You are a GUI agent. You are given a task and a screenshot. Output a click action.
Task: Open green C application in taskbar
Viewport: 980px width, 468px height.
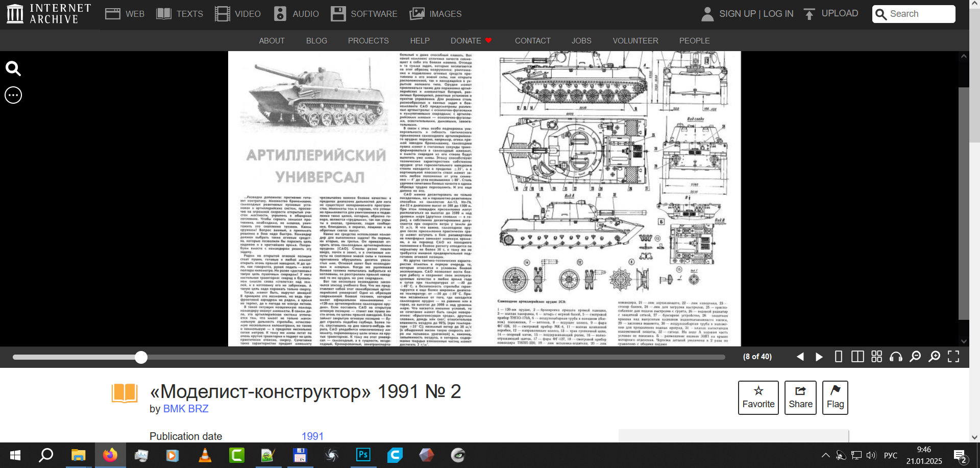tap(236, 455)
